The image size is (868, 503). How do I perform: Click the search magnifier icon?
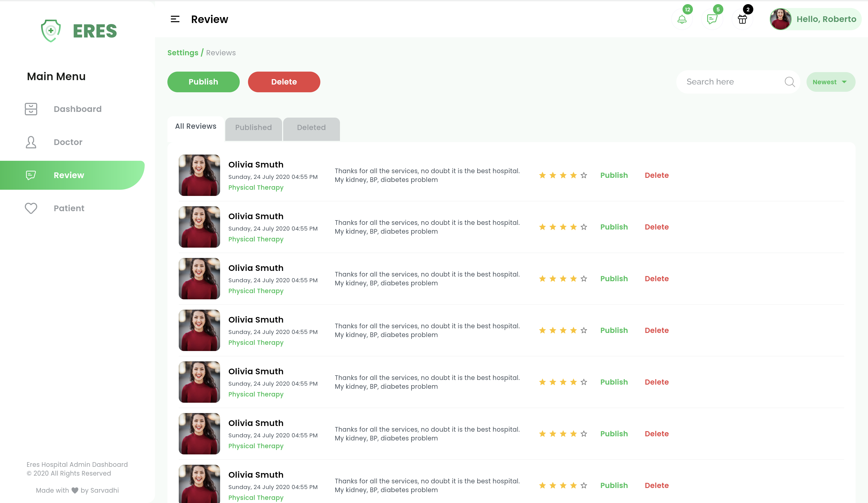789,82
